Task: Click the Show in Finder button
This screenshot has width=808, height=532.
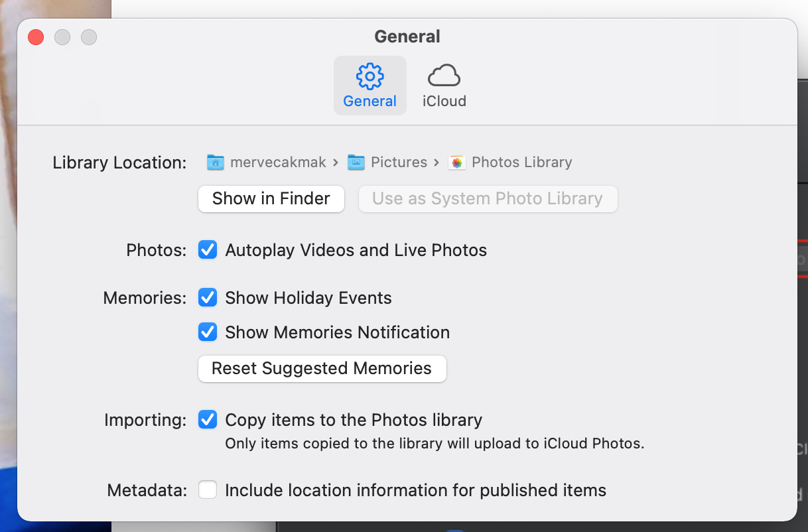Action: coord(271,198)
